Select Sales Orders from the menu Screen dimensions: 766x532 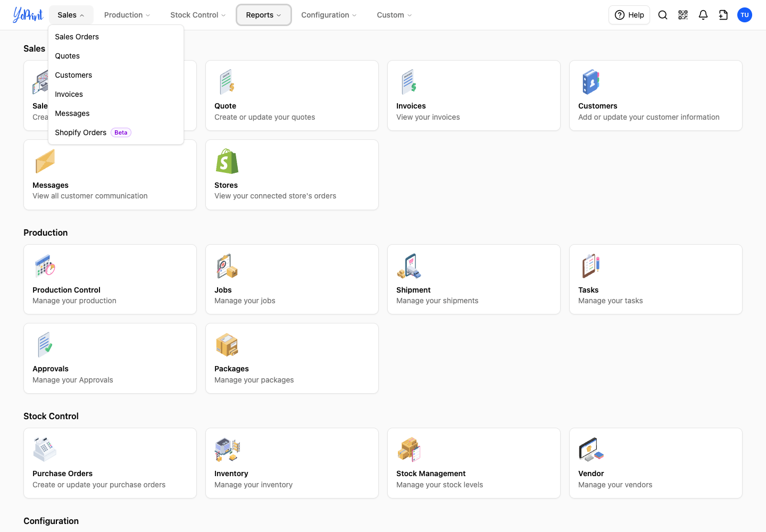116,37
